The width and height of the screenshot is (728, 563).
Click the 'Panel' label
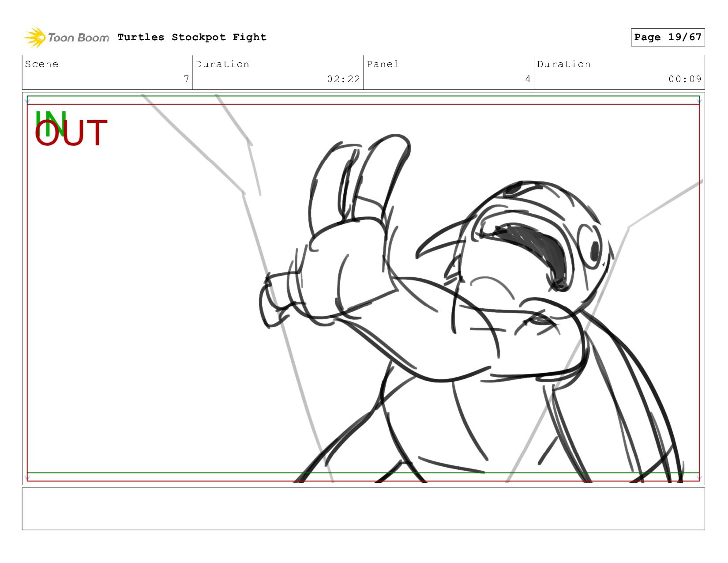click(x=383, y=64)
